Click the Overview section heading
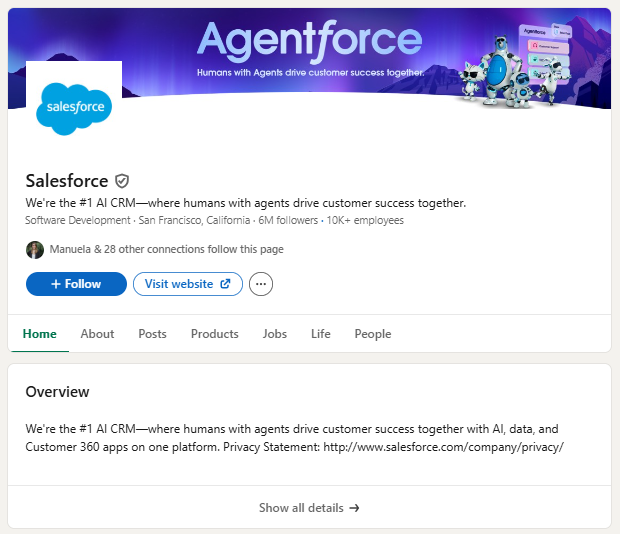Screen dimensions: 620x534 57,392
